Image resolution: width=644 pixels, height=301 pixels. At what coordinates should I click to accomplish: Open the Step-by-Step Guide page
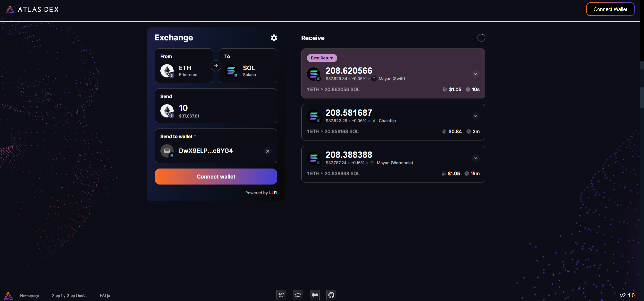point(69,296)
